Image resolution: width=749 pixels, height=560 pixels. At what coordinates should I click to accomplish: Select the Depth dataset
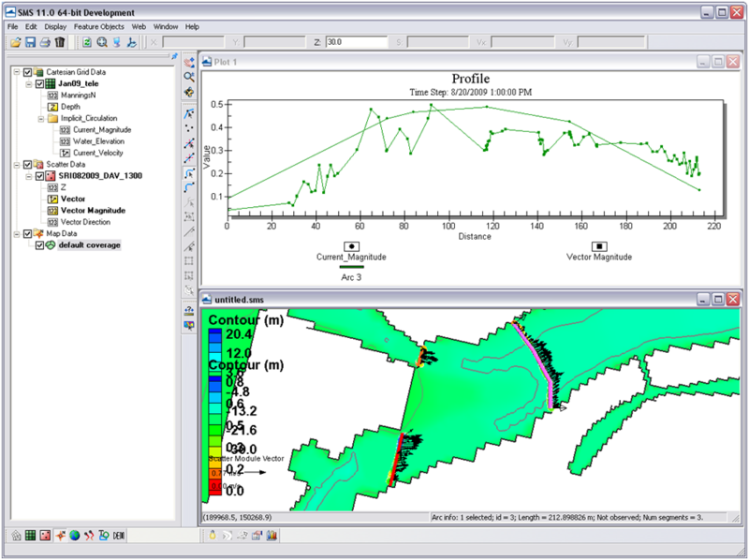71,107
